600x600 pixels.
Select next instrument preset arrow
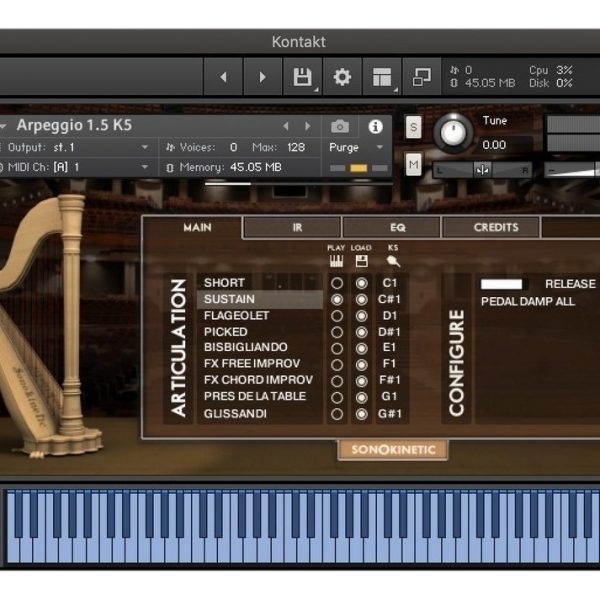click(308, 126)
